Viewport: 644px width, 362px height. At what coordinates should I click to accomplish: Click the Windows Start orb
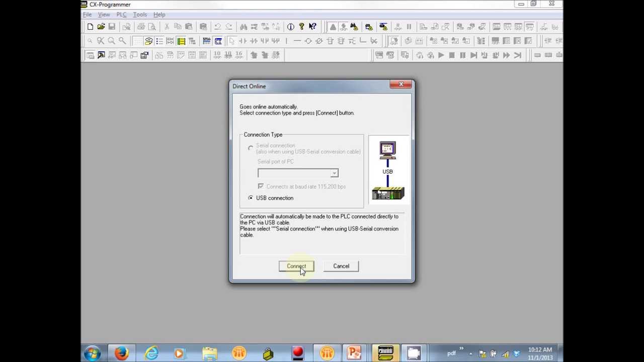(93, 353)
